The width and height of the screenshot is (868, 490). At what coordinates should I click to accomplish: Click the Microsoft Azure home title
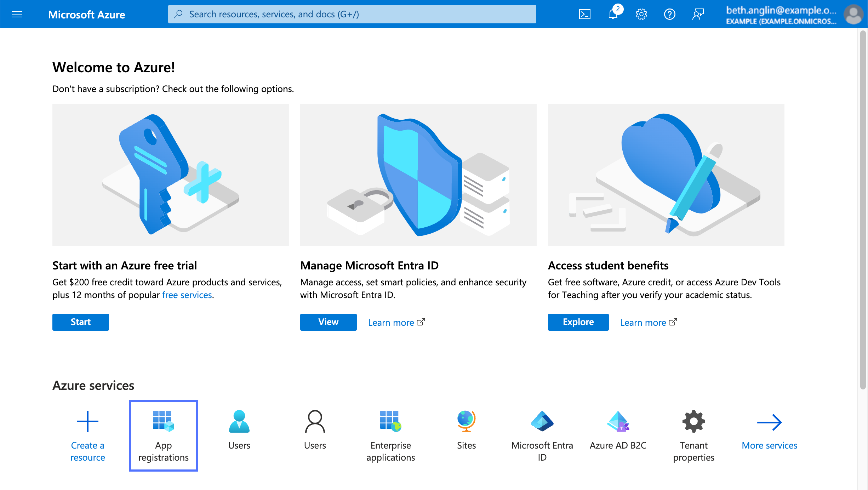[x=87, y=15]
